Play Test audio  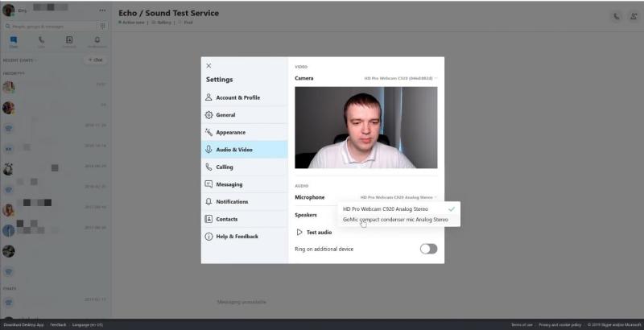[314, 233]
